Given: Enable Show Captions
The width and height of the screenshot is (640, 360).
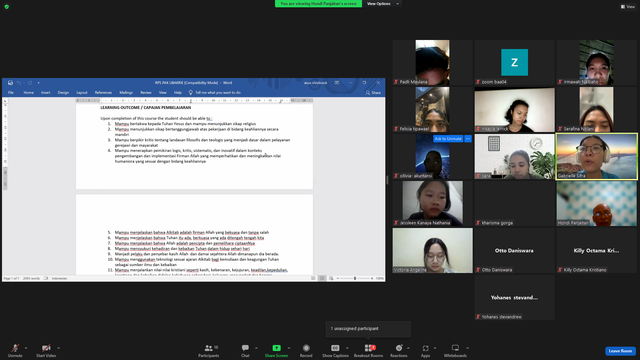Looking at the screenshot, I should (x=335, y=350).
